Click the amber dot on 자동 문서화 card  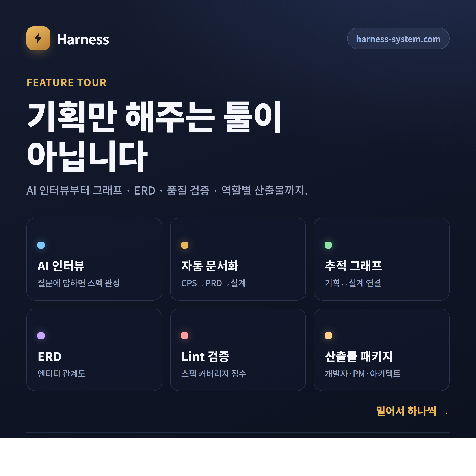click(x=184, y=245)
